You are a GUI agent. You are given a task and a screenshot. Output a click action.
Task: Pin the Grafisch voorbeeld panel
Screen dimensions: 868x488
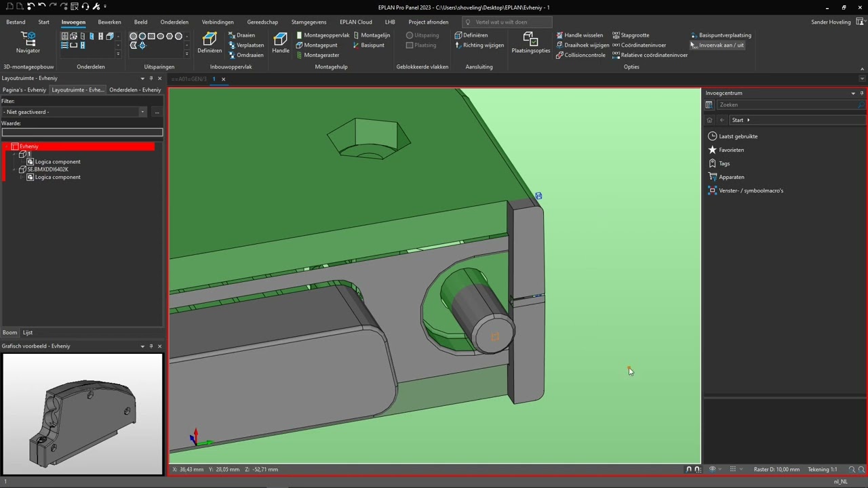pos(151,346)
